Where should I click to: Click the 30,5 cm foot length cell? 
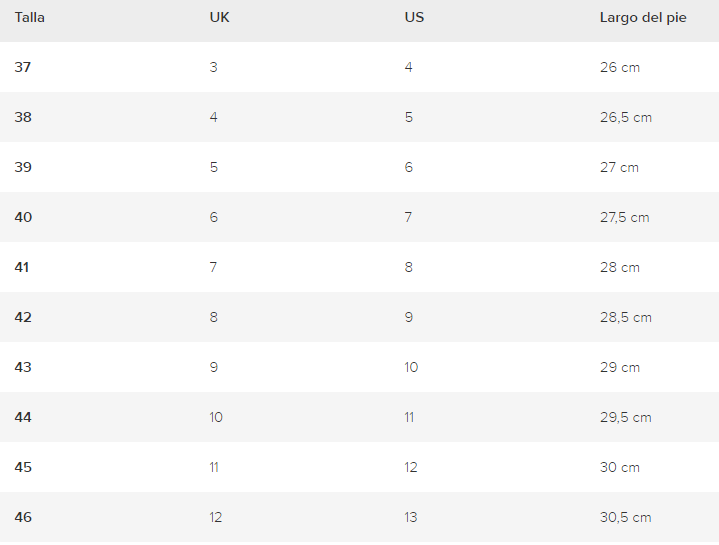tap(625, 517)
